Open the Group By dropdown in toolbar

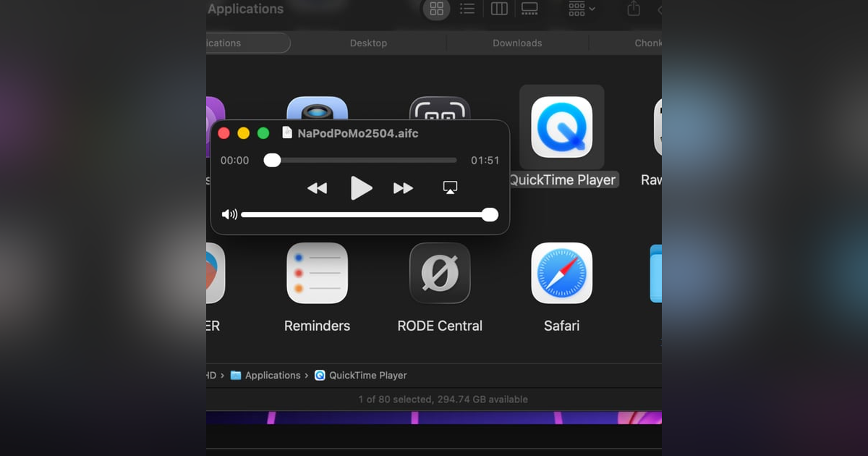click(x=582, y=9)
